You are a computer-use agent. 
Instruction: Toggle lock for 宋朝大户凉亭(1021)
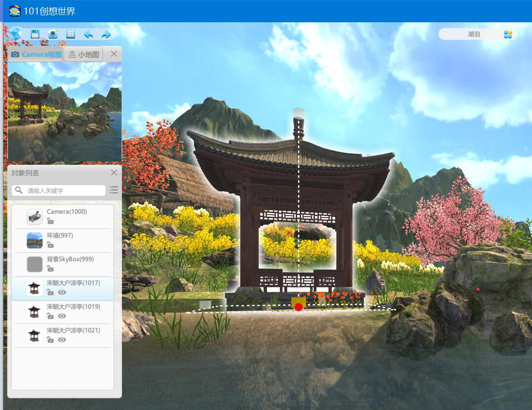[x=50, y=340]
